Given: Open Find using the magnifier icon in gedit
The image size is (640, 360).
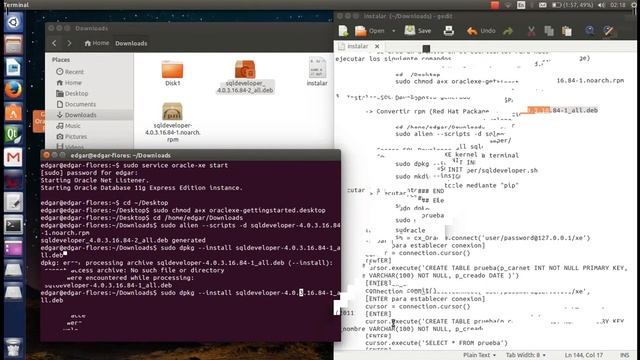Looking at the screenshot, I should click(589, 31).
